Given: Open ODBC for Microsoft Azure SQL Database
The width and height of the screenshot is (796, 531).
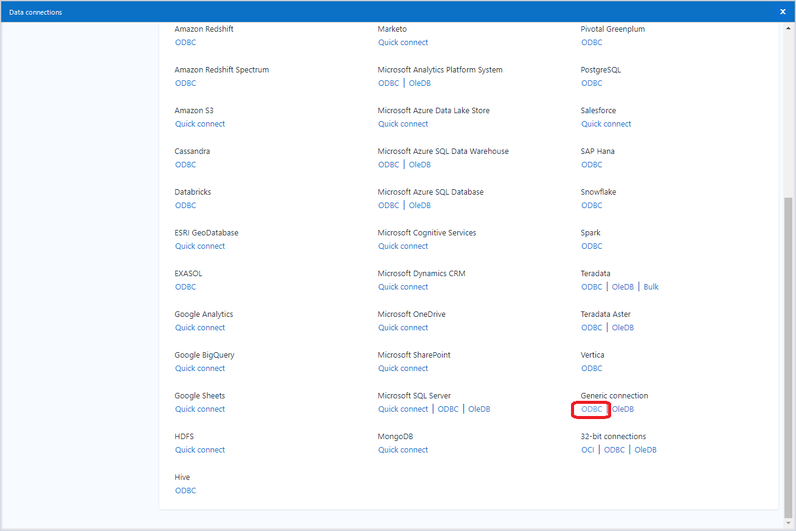Looking at the screenshot, I should [388, 205].
